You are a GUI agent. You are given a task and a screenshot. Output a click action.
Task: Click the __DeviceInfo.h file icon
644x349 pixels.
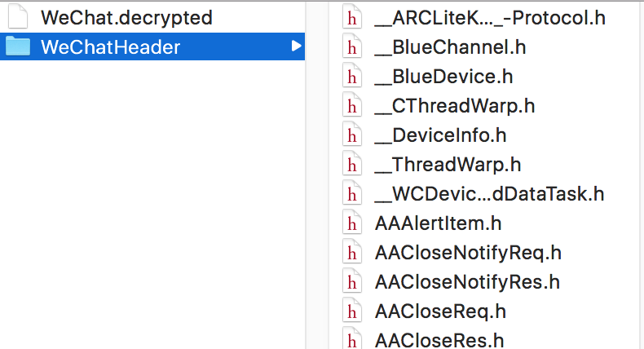coord(352,135)
